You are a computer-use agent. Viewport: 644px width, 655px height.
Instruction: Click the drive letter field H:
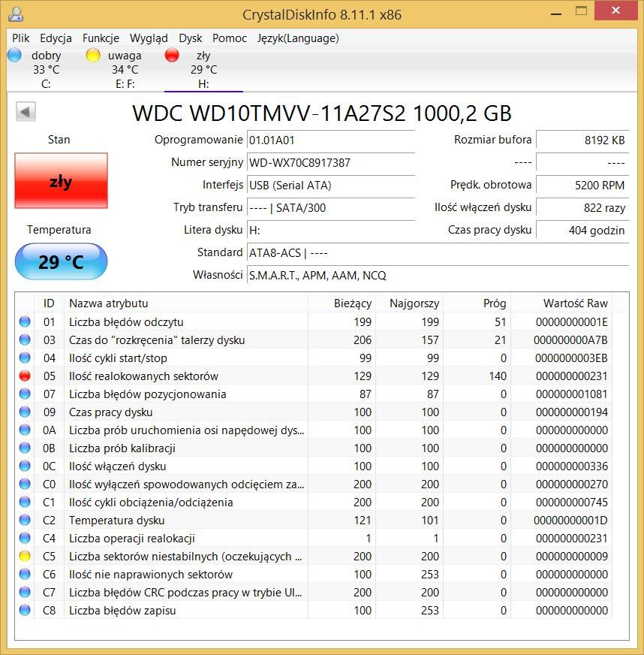tap(330, 230)
